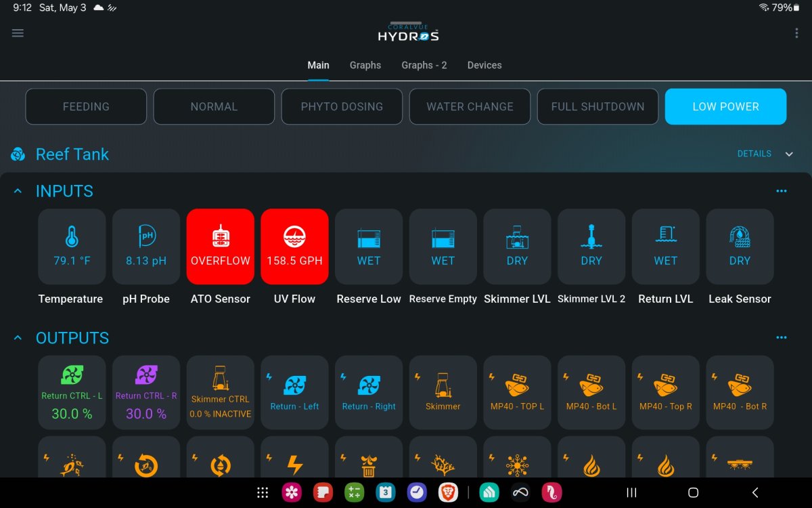The width and height of the screenshot is (812, 508).
Task: Tap the fish feeder output icon
Action: pyautogui.click(x=72, y=466)
